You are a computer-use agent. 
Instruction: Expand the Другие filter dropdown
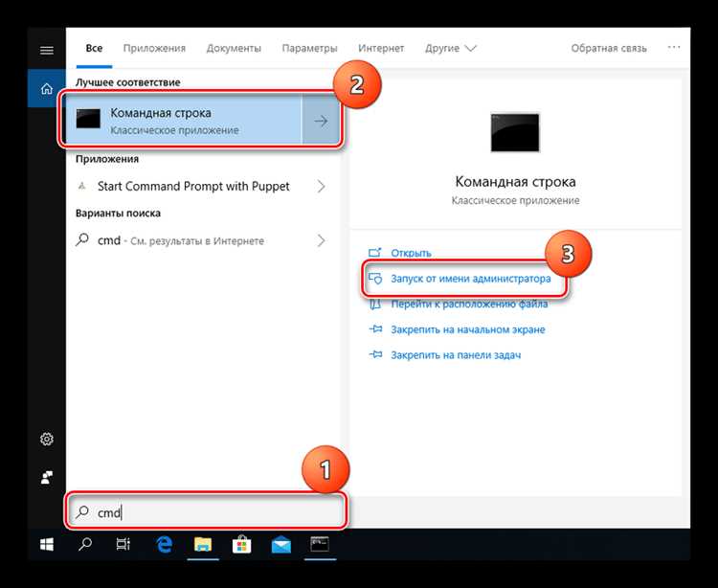coord(451,48)
